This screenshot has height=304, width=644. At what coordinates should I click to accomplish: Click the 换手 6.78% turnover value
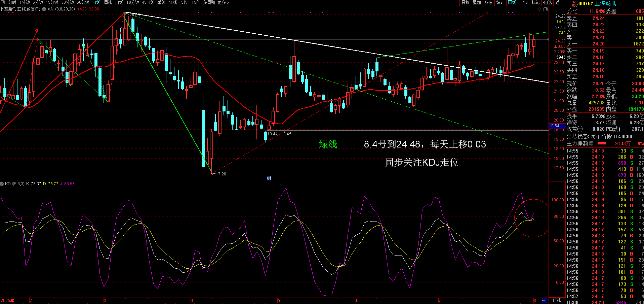tap(598, 116)
